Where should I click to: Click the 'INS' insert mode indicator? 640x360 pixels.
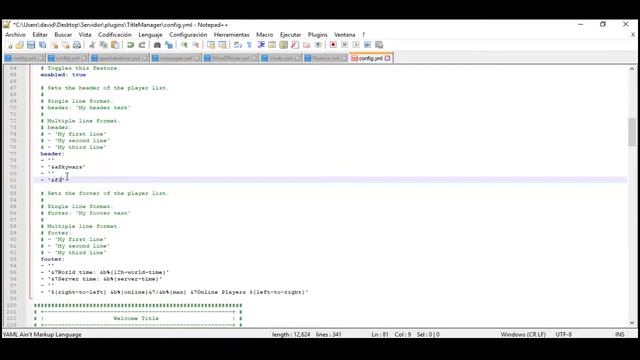click(x=620, y=334)
